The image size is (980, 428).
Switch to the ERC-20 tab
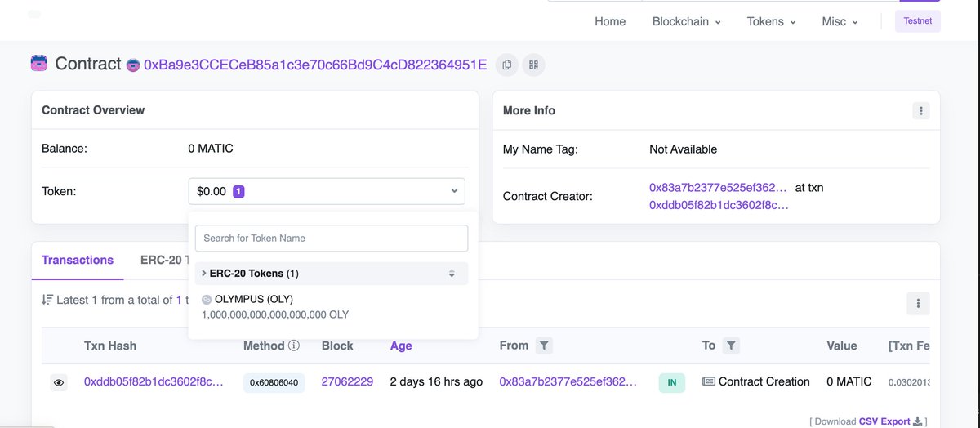click(x=164, y=260)
